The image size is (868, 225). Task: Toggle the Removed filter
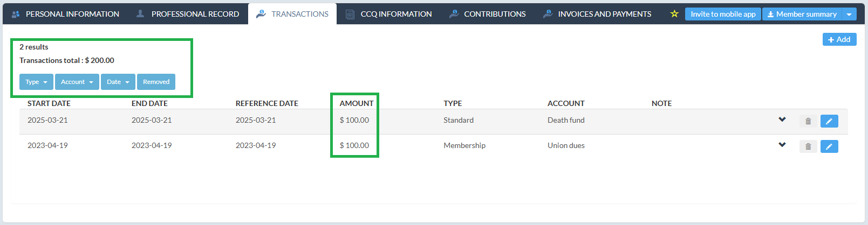click(x=156, y=82)
